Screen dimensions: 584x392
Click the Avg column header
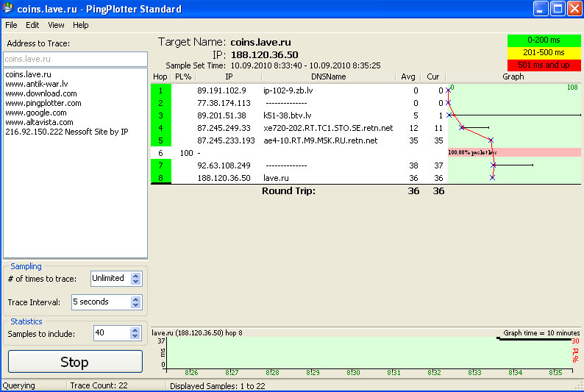click(x=407, y=76)
